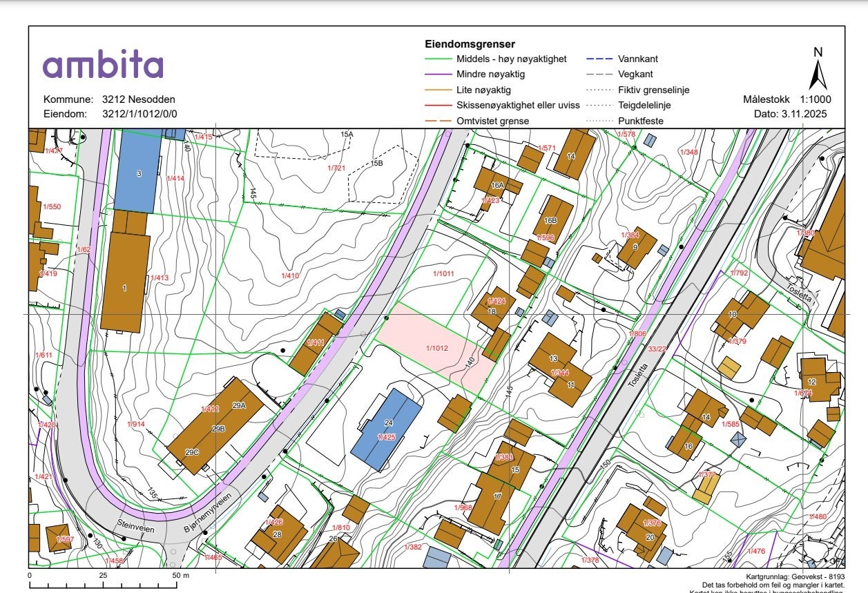Click parcel label "1/792"

[x=740, y=273]
